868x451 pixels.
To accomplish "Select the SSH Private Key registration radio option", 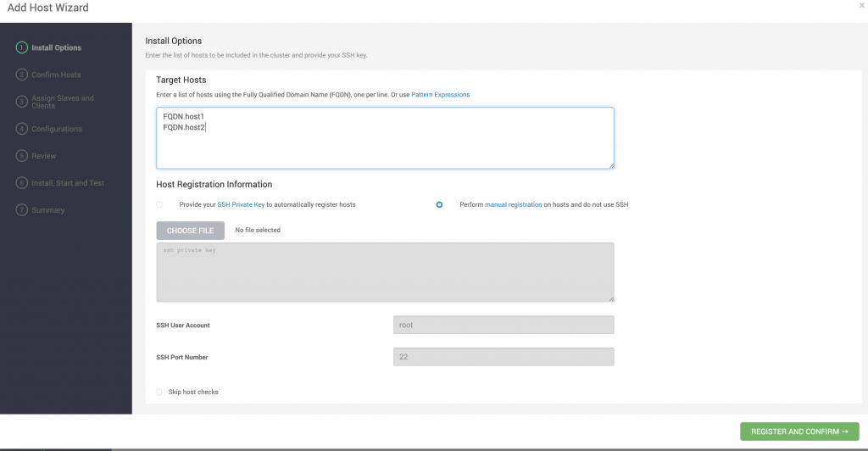I will [159, 205].
